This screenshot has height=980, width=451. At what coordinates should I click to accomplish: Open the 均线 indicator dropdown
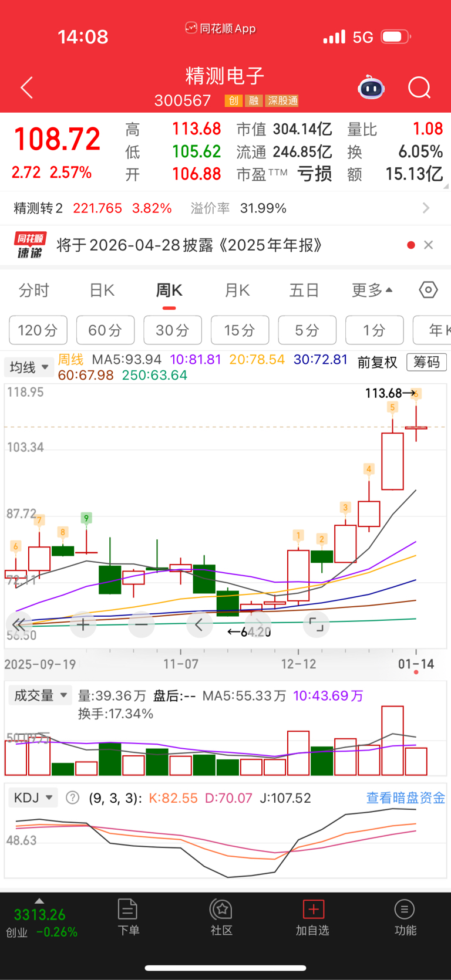coord(29,367)
